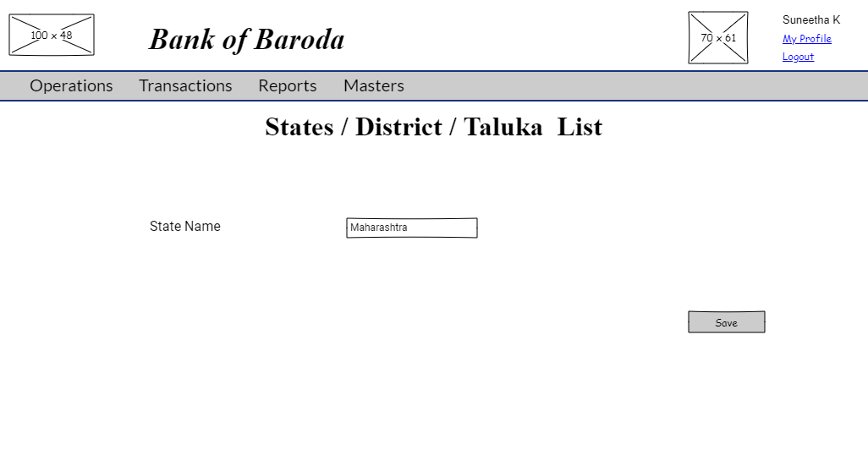This screenshot has width=868, height=461.
Task: Expand Operations in the gray menu bar
Action: pos(71,85)
